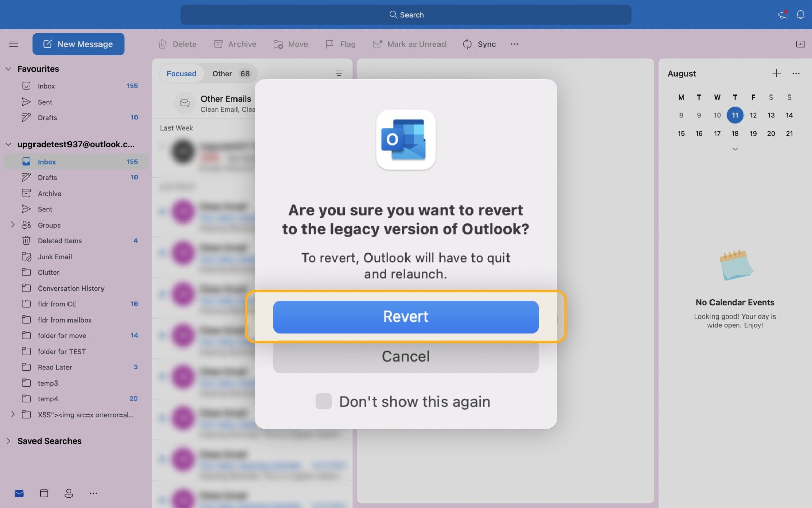Open the toolbar more options ellipsis
Viewport: 812px width, 508px height.
(x=514, y=44)
